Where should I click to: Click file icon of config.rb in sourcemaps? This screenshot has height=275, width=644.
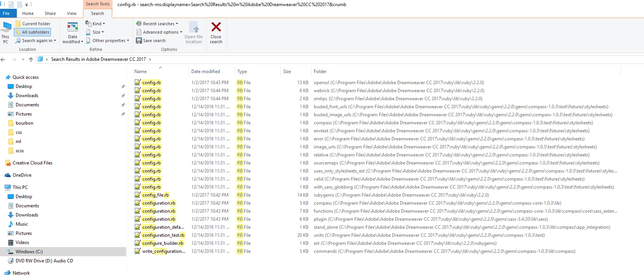[x=137, y=163]
